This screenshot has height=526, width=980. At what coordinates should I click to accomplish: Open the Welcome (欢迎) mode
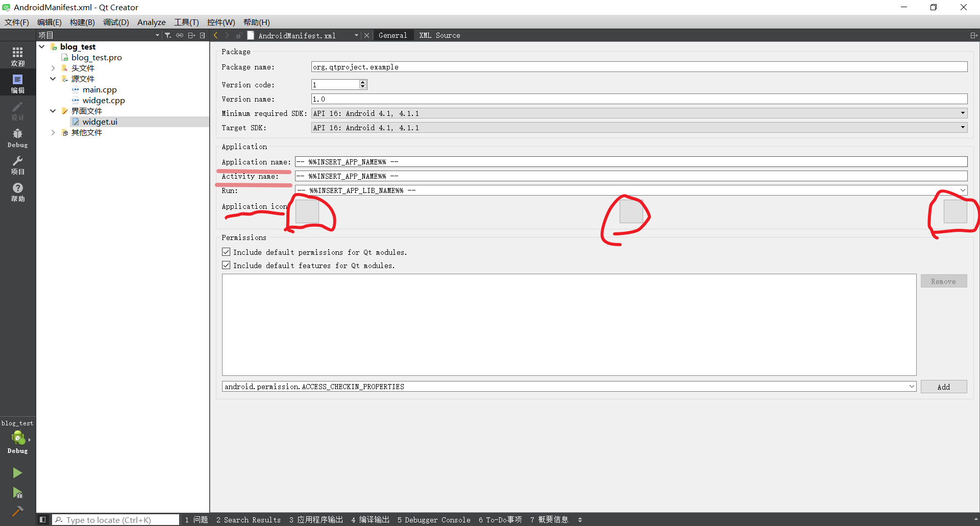click(x=18, y=56)
